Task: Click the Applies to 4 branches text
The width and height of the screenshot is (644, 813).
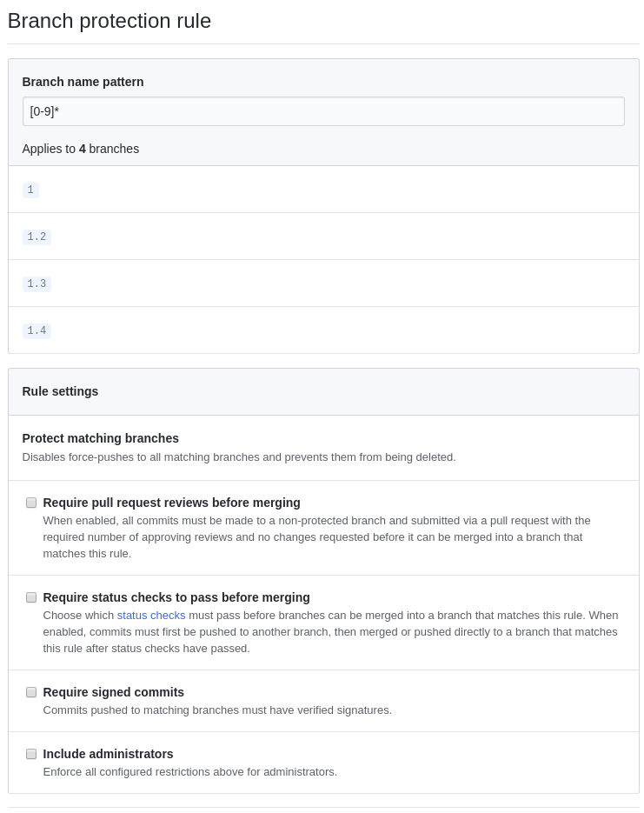Action: [81, 149]
